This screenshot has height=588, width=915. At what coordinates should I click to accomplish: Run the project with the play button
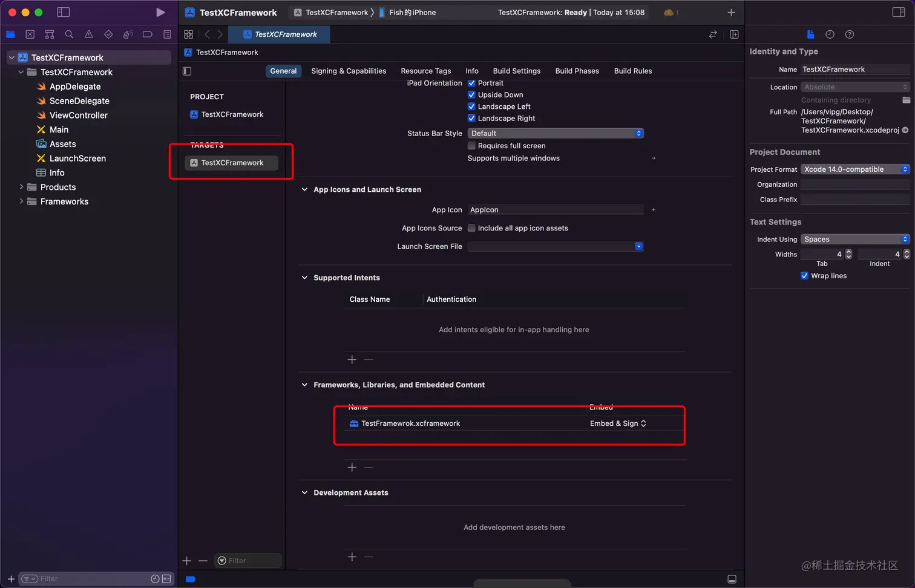[x=160, y=12]
